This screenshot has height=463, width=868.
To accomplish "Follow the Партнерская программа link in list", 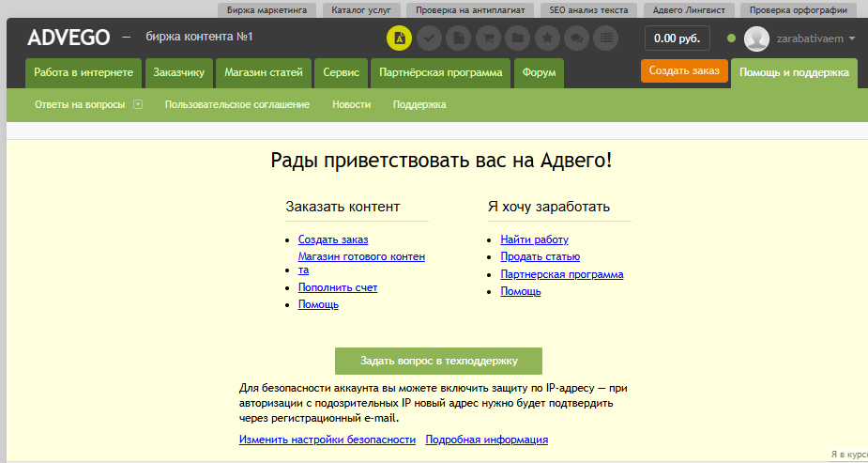I will 562,274.
